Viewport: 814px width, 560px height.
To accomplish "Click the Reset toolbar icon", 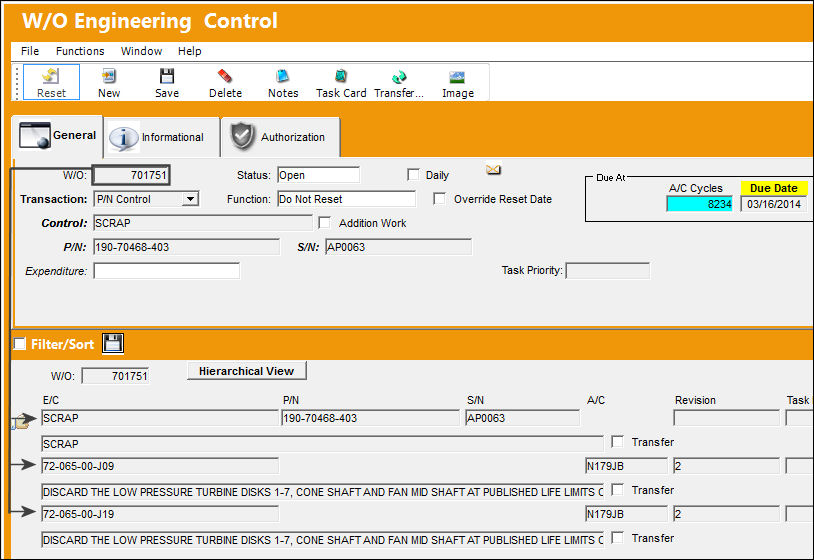I will (51, 82).
